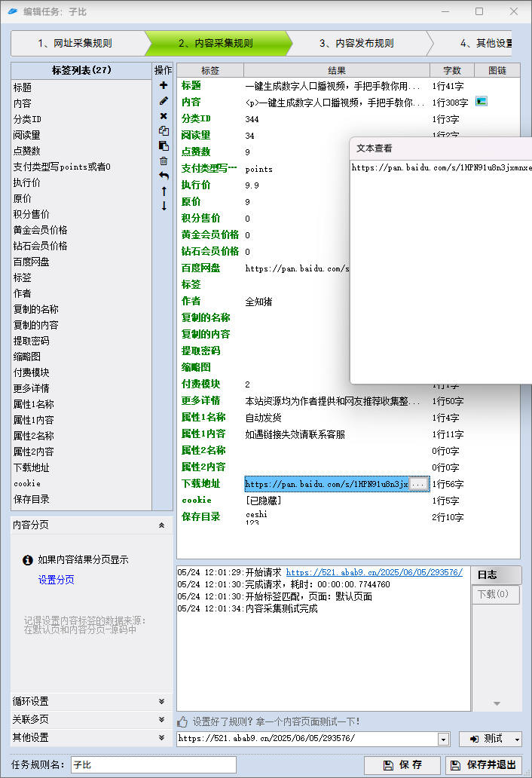Image resolution: width=532 pixels, height=778 pixels.
Task: Click the 字数 column header
Action: coord(452,70)
